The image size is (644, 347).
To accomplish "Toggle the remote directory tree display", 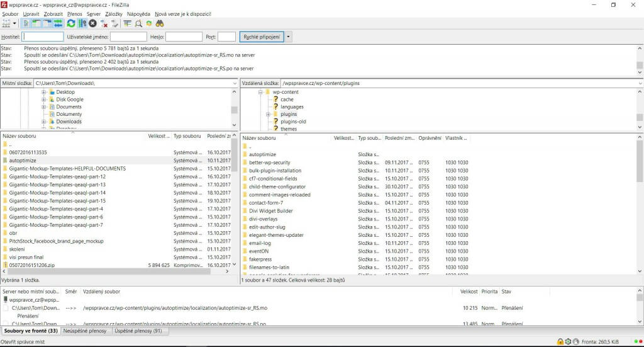I will pos(47,23).
